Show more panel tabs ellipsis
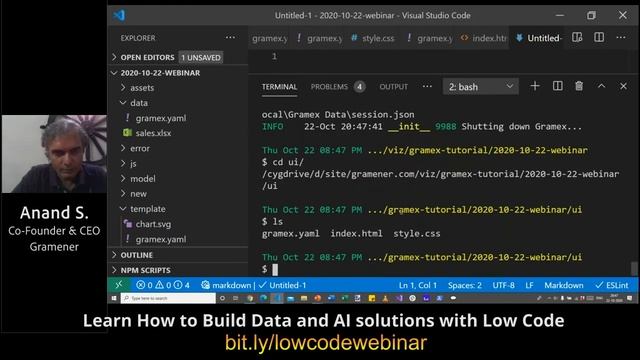Image resolution: width=640 pixels, height=360 pixels. coord(427,86)
